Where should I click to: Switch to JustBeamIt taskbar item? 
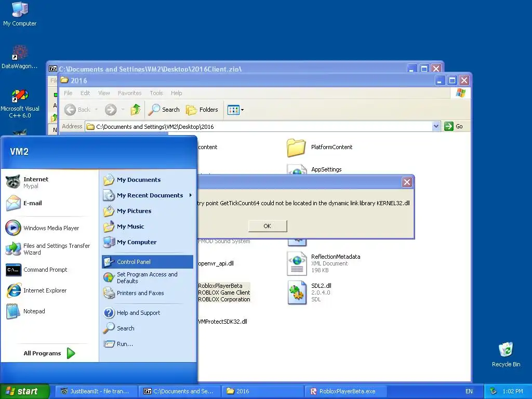96,391
